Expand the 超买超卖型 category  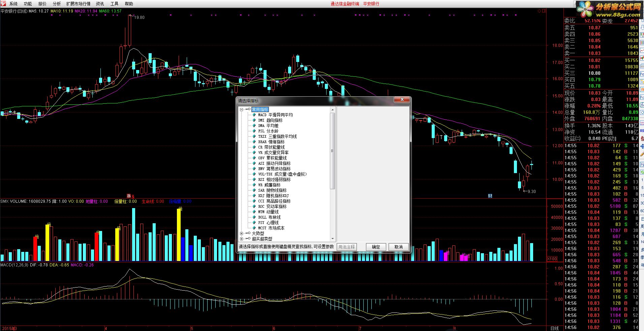pyautogui.click(x=241, y=239)
